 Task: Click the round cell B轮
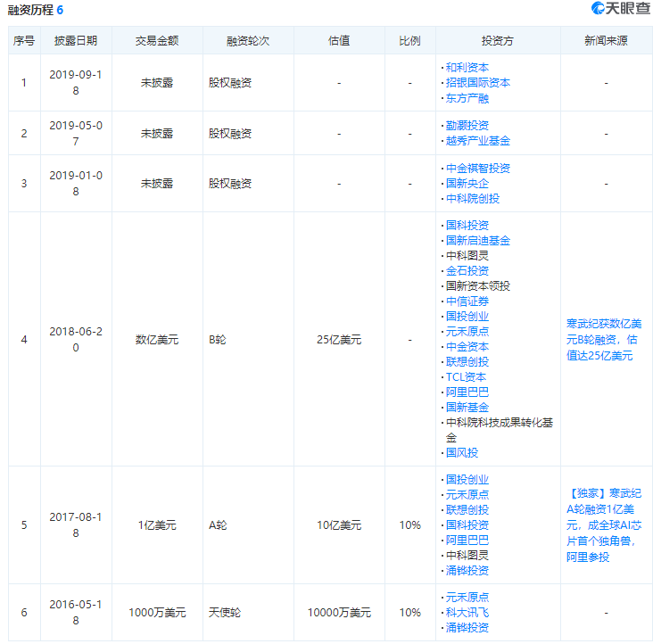click(x=218, y=339)
